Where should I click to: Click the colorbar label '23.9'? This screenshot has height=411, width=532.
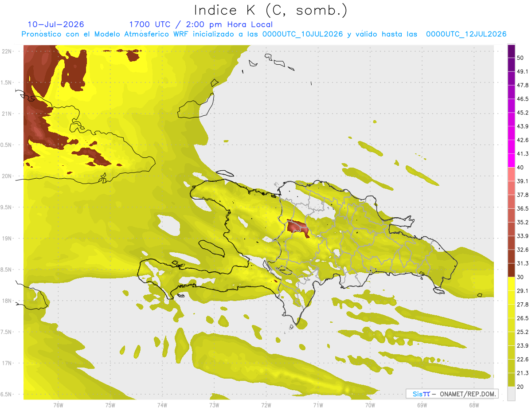point(523,345)
